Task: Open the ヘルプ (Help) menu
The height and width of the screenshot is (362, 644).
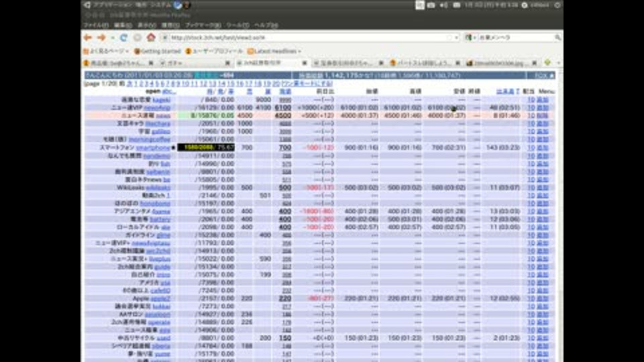Action: pos(266,25)
